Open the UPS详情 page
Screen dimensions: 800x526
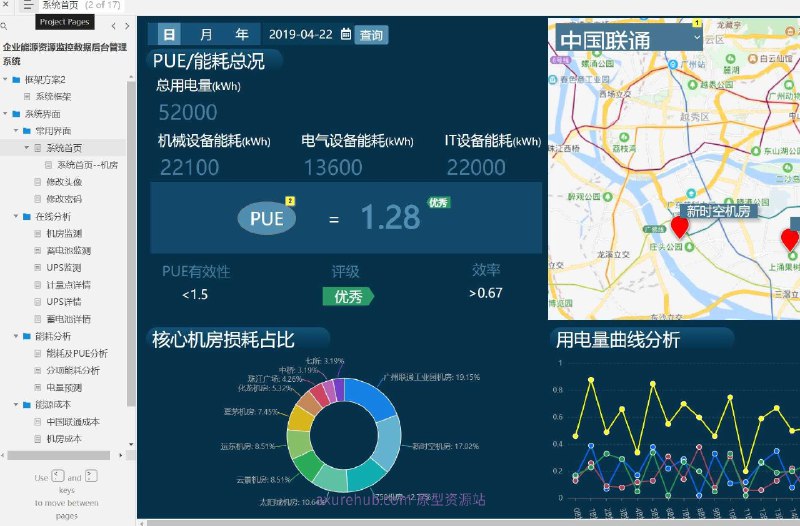click(64, 302)
